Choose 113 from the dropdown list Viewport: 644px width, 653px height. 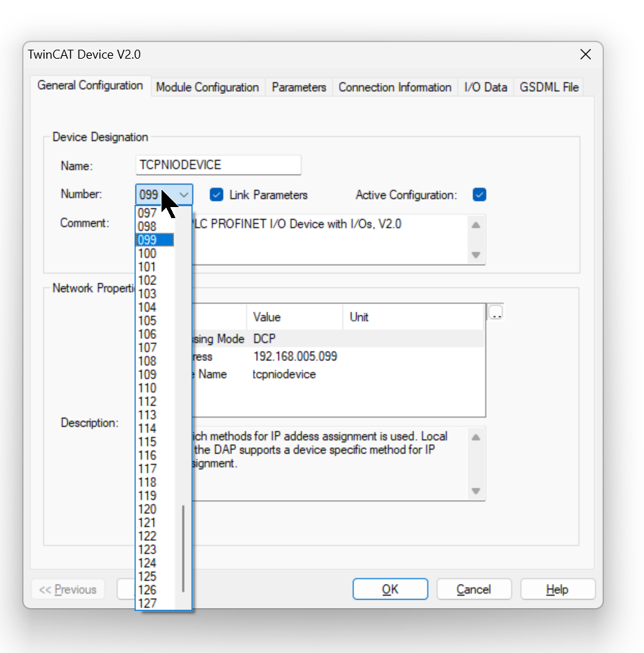(x=155, y=416)
